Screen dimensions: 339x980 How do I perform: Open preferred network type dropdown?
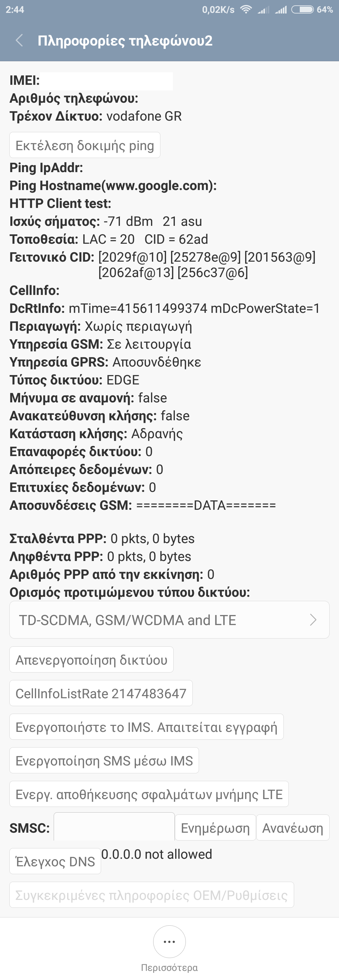(x=169, y=620)
